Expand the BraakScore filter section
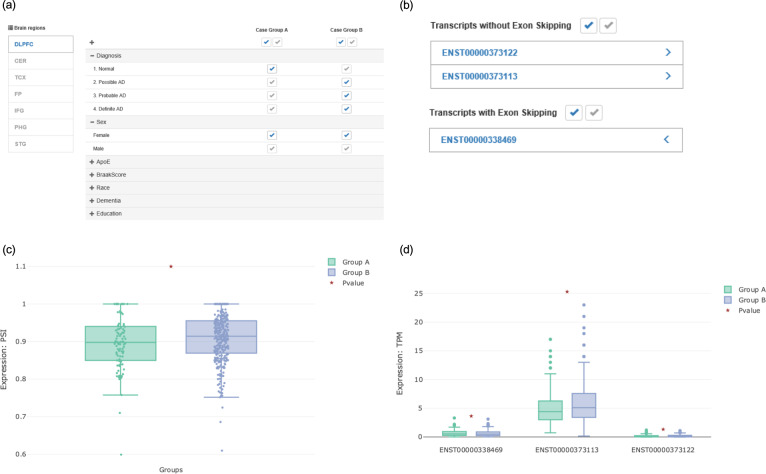 click(92, 173)
